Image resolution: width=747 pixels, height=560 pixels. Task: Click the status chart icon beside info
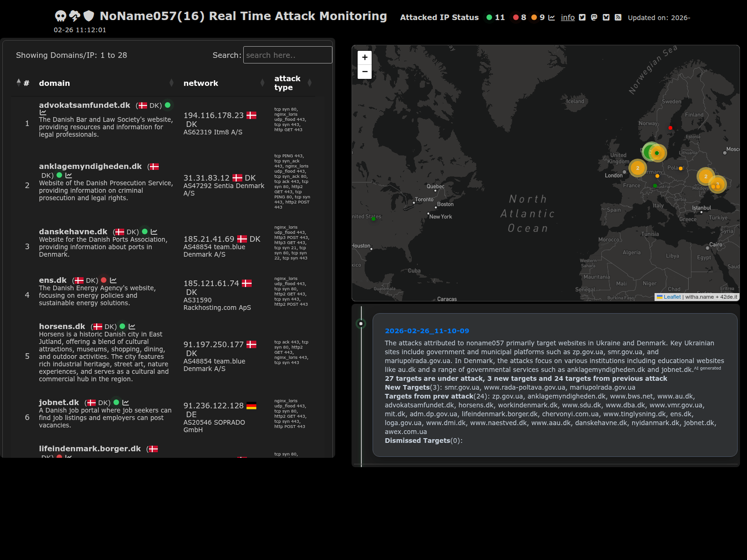(551, 17)
